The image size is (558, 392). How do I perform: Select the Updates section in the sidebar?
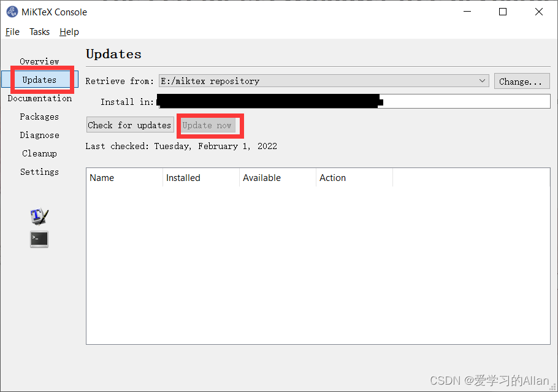pyautogui.click(x=40, y=79)
